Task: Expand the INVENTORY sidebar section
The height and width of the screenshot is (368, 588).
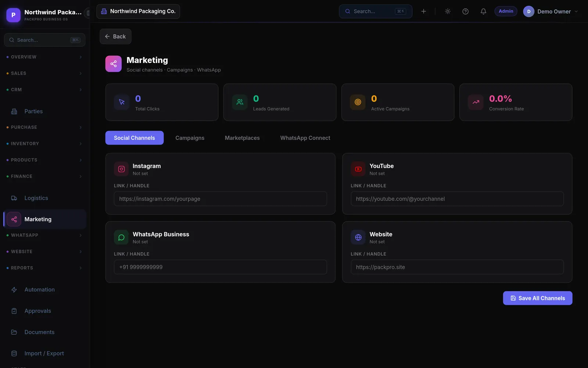Action: [45, 144]
